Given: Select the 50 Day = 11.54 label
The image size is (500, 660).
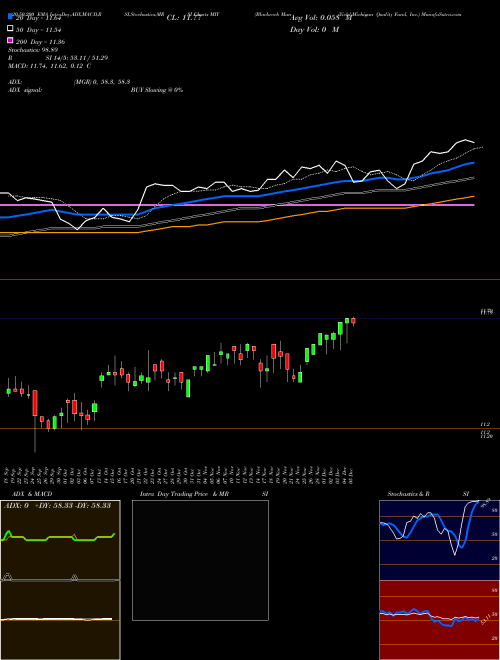Looking at the screenshot, I should 40,30.
